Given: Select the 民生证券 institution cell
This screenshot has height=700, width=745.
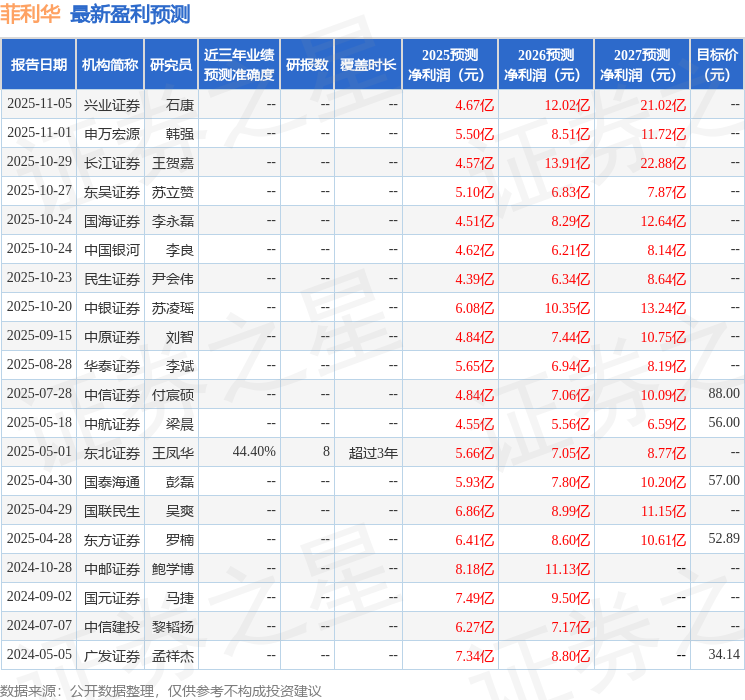Looking at the screenshot, I should point(112,278).
